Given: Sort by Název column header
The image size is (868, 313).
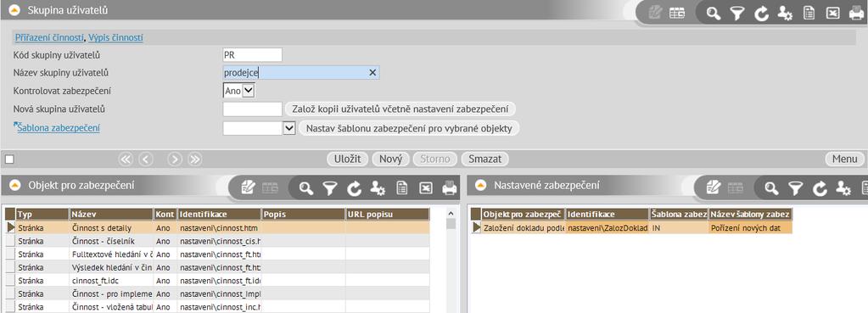Looking at the screenshot, I should tap(111, 214).
